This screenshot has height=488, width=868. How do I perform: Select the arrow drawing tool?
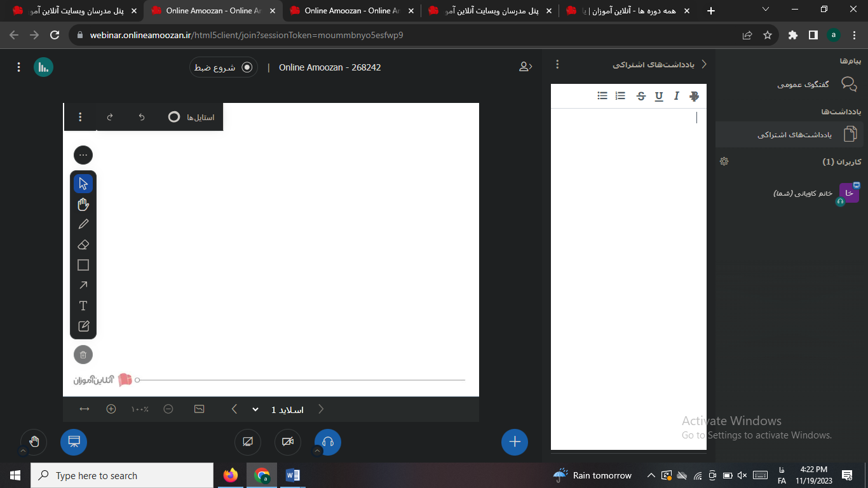pos(83,285)
